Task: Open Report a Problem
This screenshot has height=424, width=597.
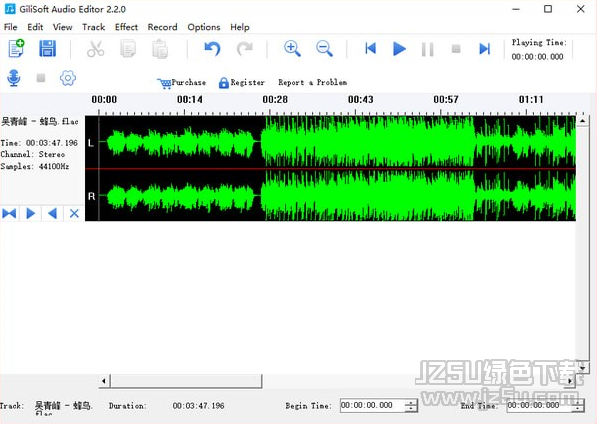Action: click(x=313, y=82)
